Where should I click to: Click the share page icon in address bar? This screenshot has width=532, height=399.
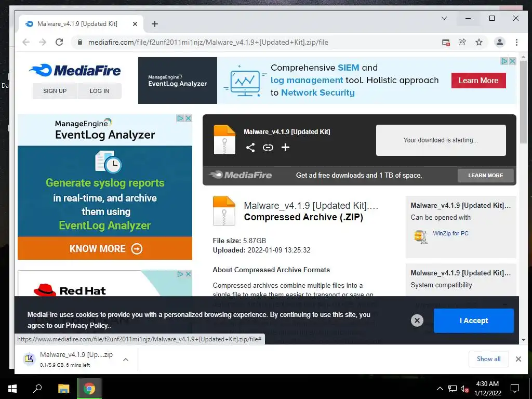click(462, 42)
